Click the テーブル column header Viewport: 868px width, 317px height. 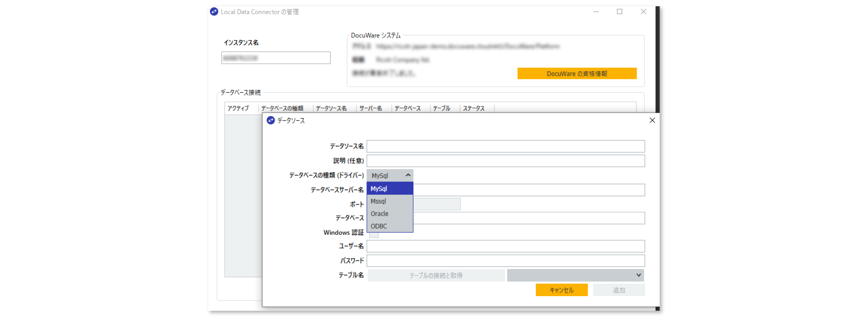pyautogui.click(x=445, y=108)
